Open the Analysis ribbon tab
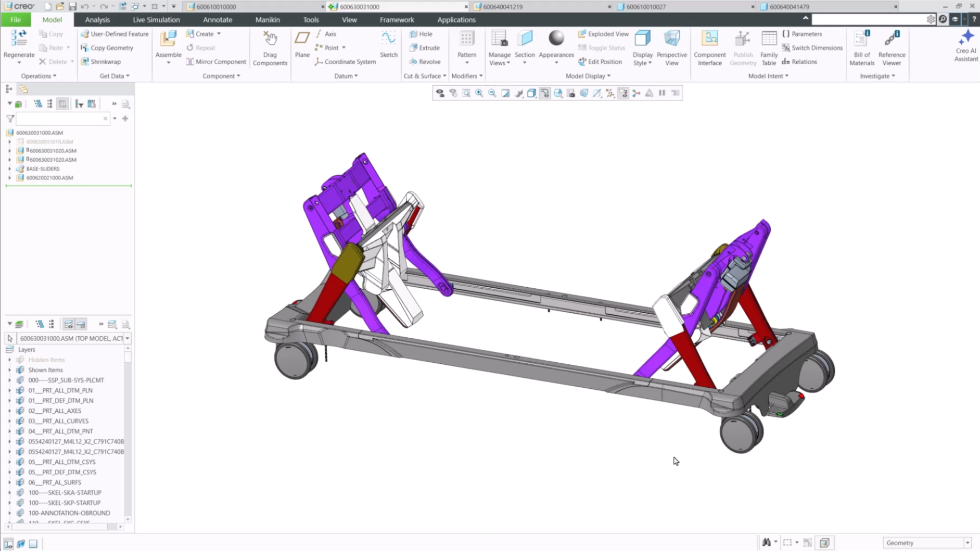980x551 pixels. point(97,20)
